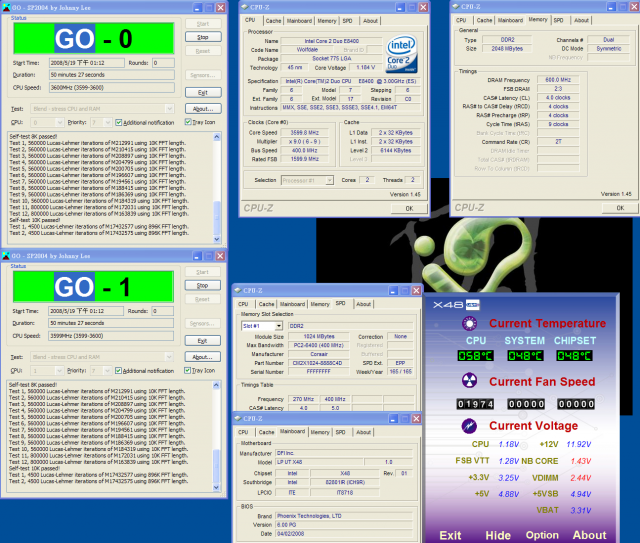Viewport: 640px width, 543px height.
Task: Click Exit button in GO-0 window
Action: coord(203,93)
